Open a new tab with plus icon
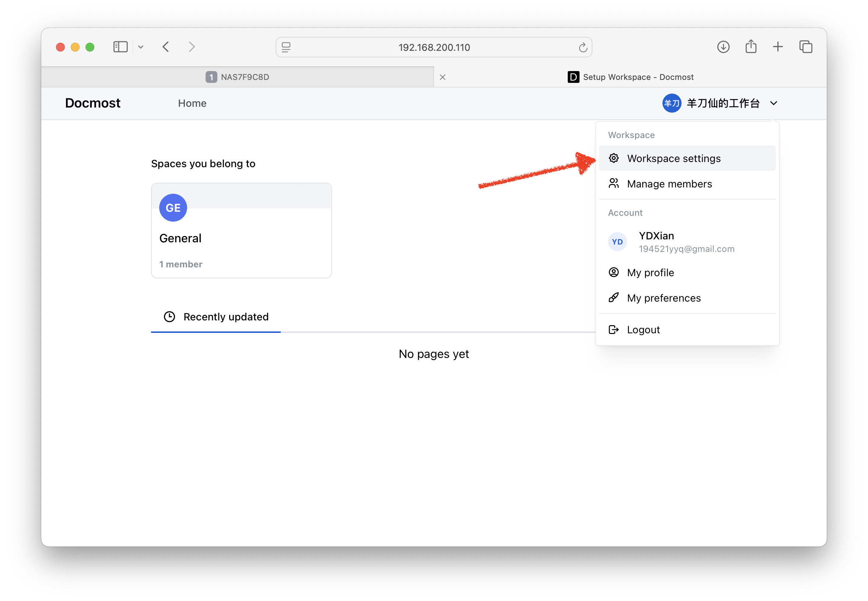Image resolution: width=868 pixels, height=601 pixels. click(778, 47)
